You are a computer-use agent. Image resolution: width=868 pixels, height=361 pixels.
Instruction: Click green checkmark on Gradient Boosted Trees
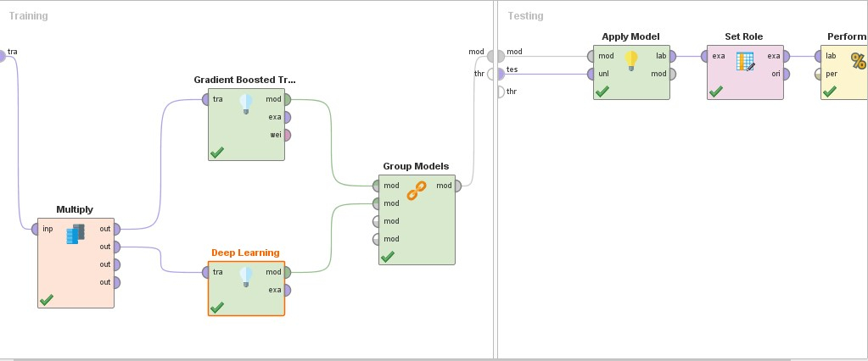tap(217, 152)
